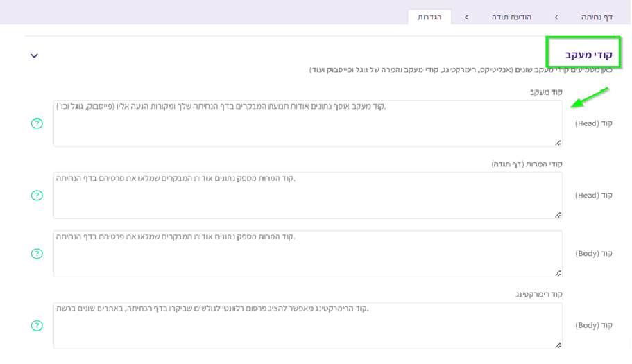Select the הגדרות tab
The width and height of the screenshot is (632, 364).
point(429,17)
